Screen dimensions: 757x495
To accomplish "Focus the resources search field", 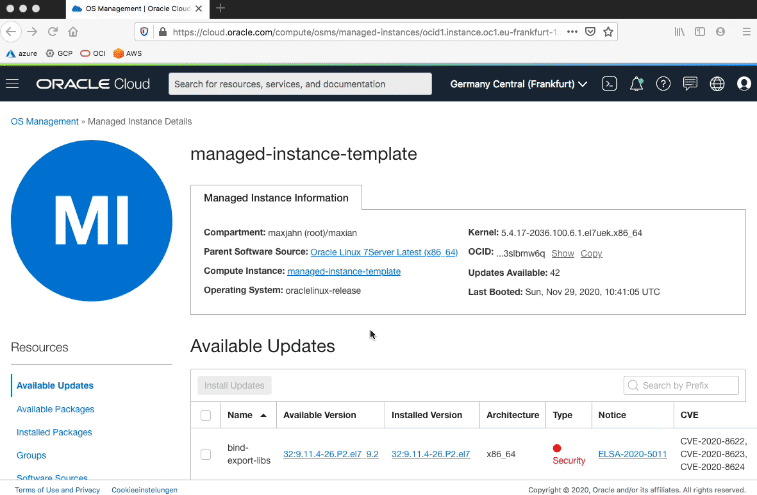I will [x=300, y=84].
